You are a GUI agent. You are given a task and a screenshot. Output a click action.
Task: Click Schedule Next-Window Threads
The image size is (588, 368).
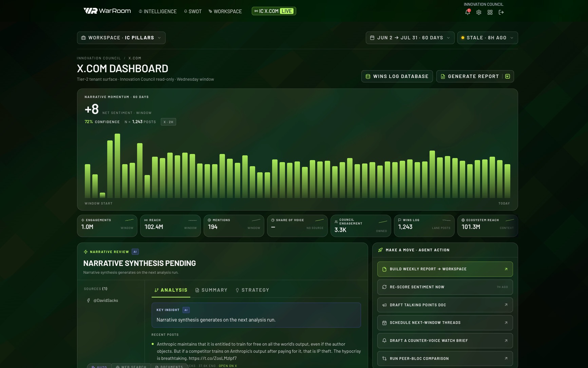445,323
